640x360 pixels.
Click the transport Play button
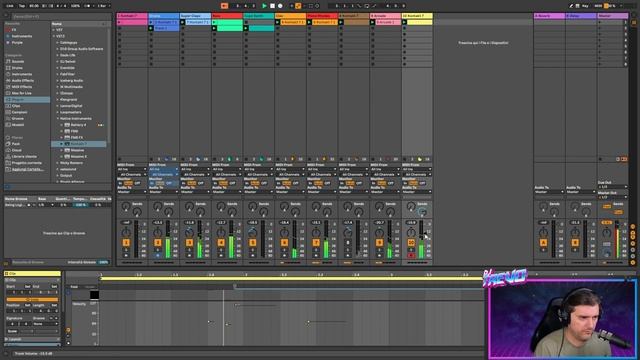click(264, 6)
